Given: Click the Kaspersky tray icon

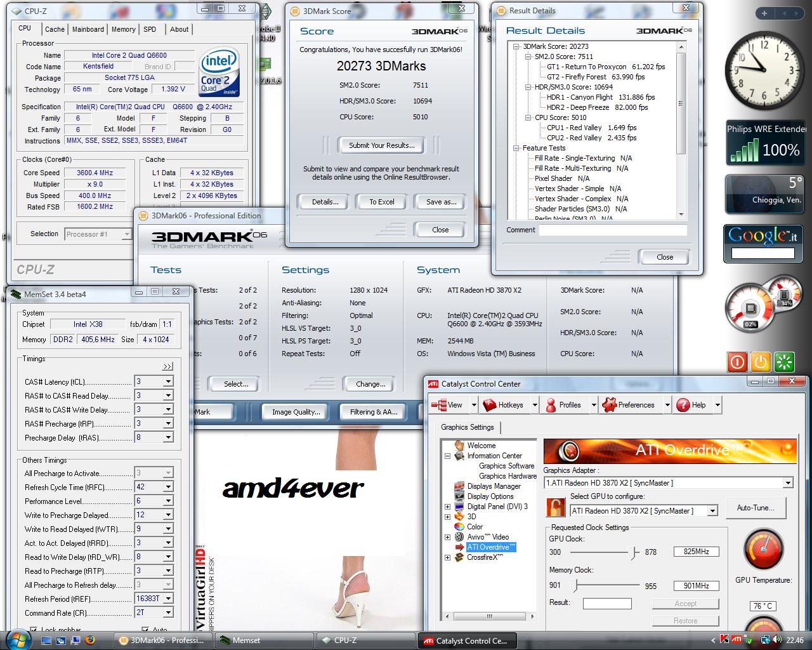Looking at the screenshot, I should [x=725, y=640].
